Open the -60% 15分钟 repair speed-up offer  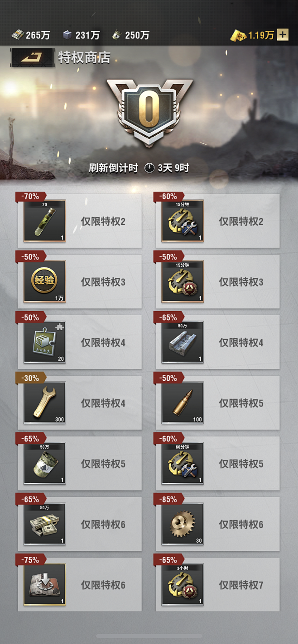tap(218, 221)
